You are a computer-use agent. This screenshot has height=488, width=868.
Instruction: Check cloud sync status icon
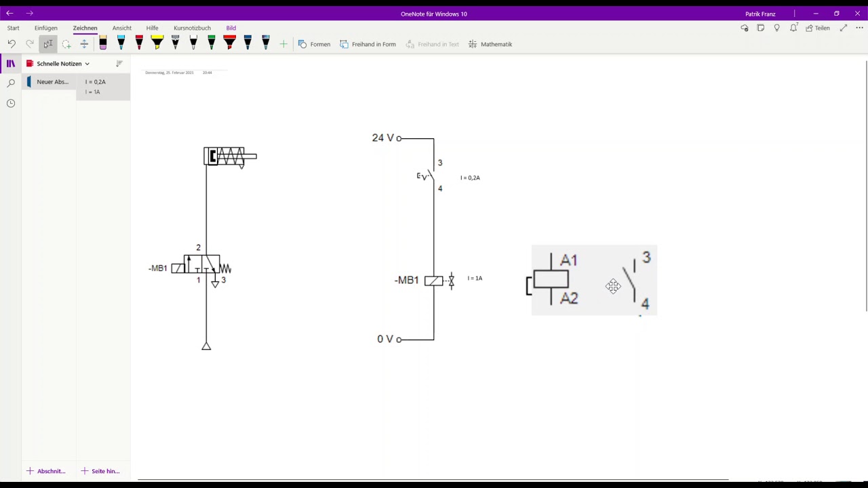click(x=745, y=28)
